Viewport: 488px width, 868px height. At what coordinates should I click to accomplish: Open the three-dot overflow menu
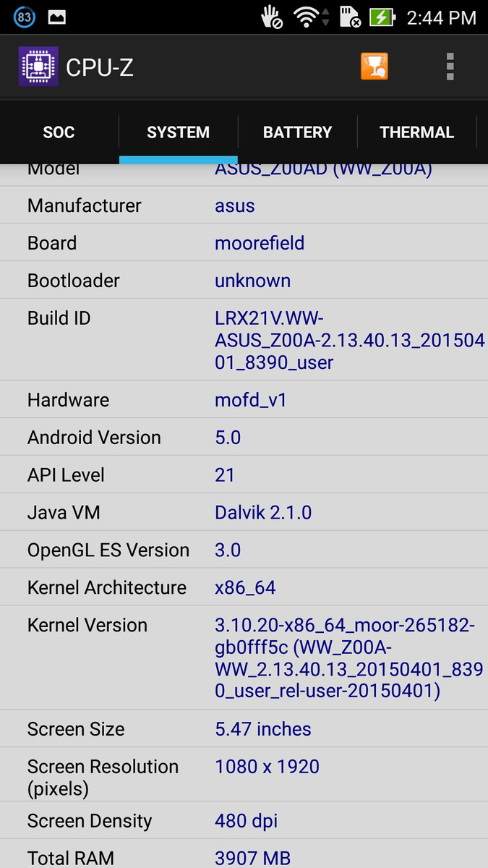(450, 67)
